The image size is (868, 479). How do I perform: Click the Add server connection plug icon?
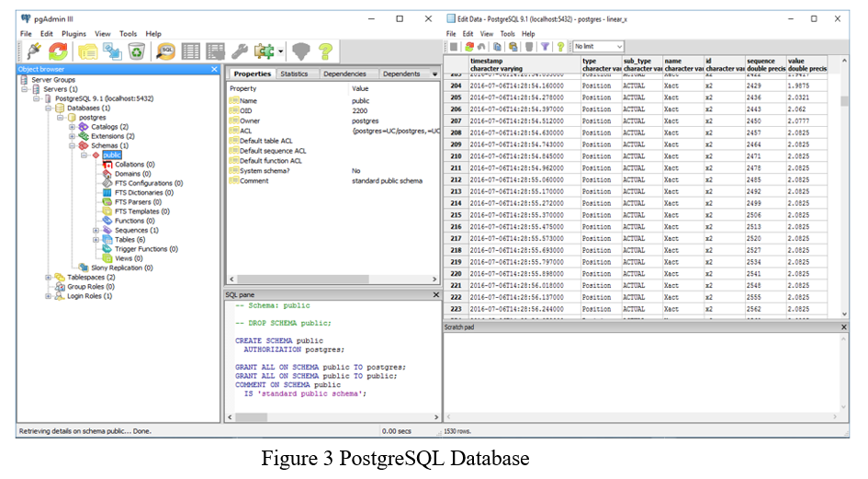[x=34, y=51]
